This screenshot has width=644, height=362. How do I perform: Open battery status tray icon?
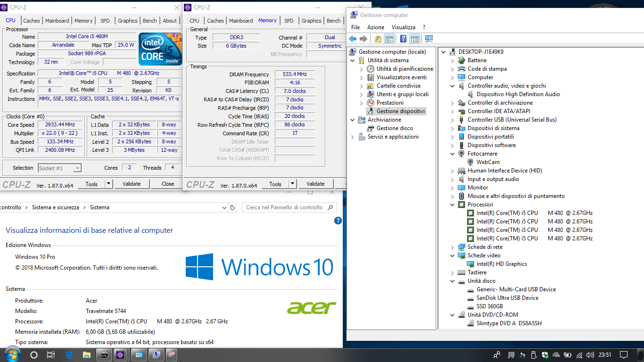point(568,355)
